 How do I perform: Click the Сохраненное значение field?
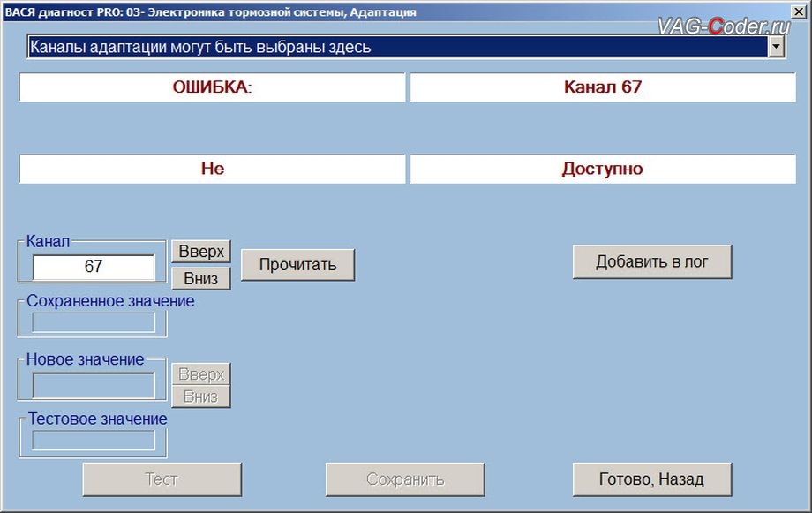[94, 322]
